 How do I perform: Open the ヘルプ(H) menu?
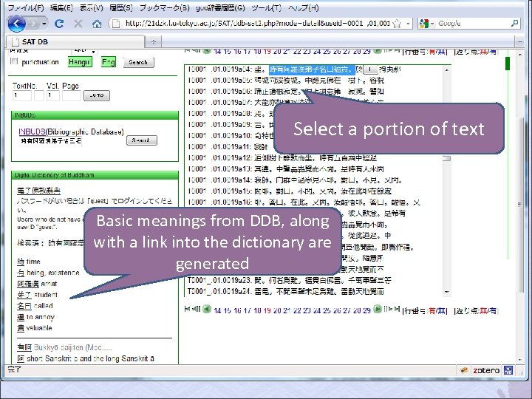[304, 8]
